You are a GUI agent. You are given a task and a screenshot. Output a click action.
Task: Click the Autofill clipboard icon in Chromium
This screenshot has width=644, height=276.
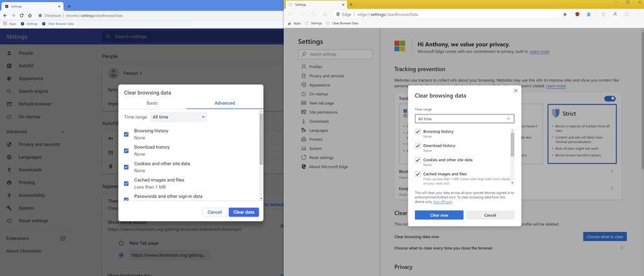coord(9,66)
